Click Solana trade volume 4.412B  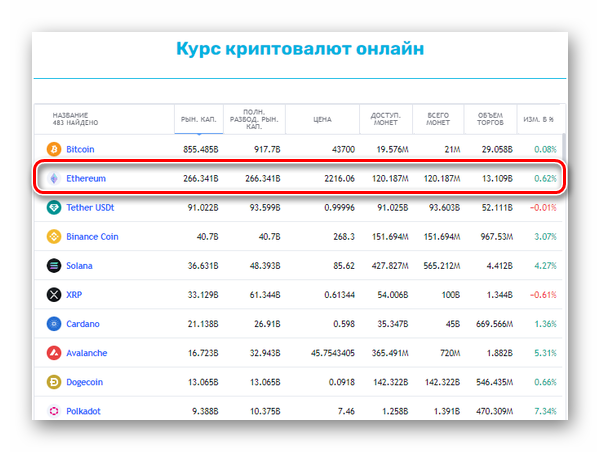click(499, 266)
